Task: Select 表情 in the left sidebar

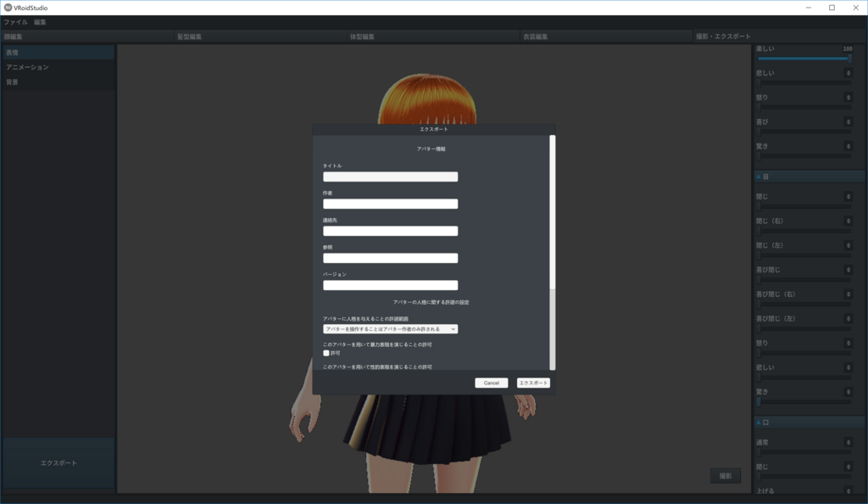Action: (x=58, y=53)
